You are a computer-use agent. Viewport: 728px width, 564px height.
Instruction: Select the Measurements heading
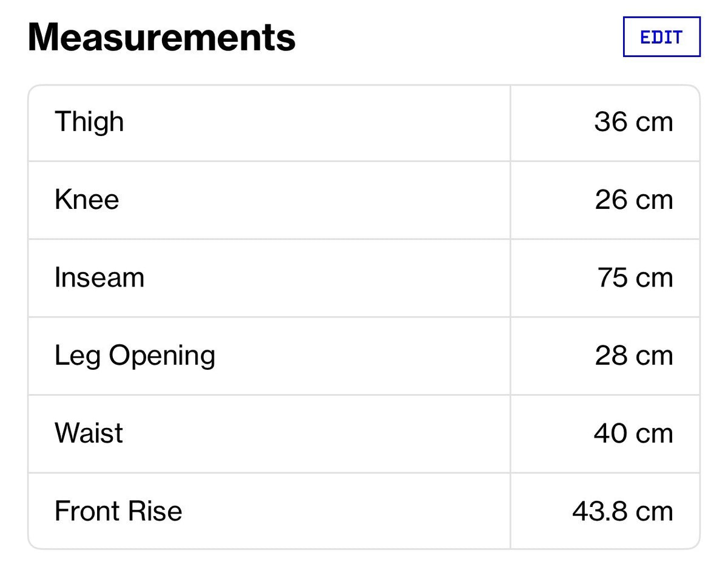pos(162,37)
